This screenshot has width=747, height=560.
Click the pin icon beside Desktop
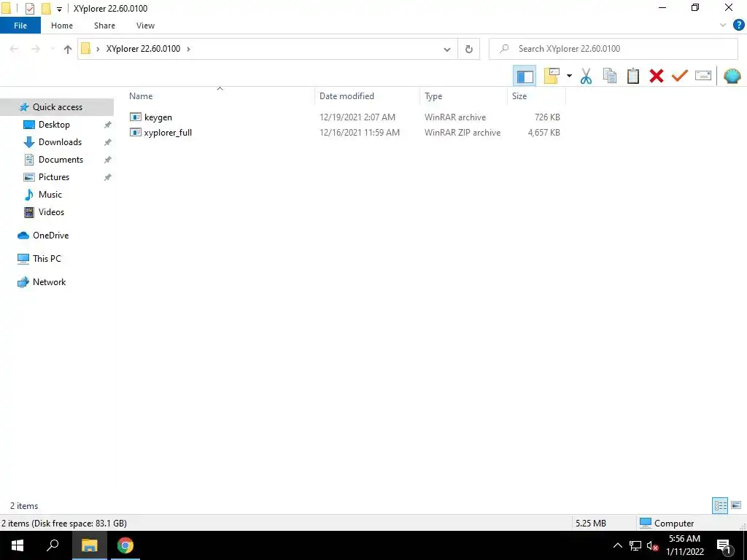(108, 125)
